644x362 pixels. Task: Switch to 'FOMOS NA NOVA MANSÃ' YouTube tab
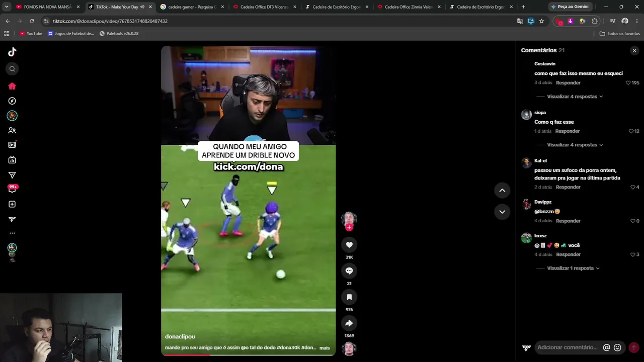click(x=48, y=7)
